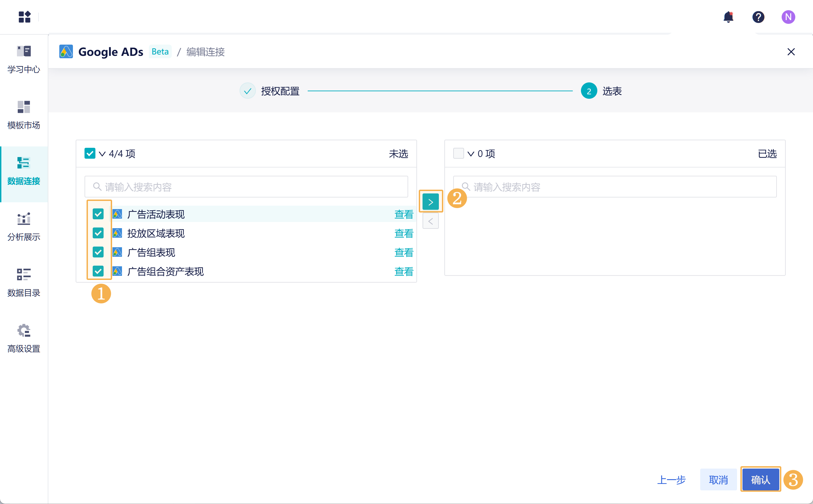This screenshot has height=504, width=813.
Task: Click the help question mark icon
Action: coord(758,17)
